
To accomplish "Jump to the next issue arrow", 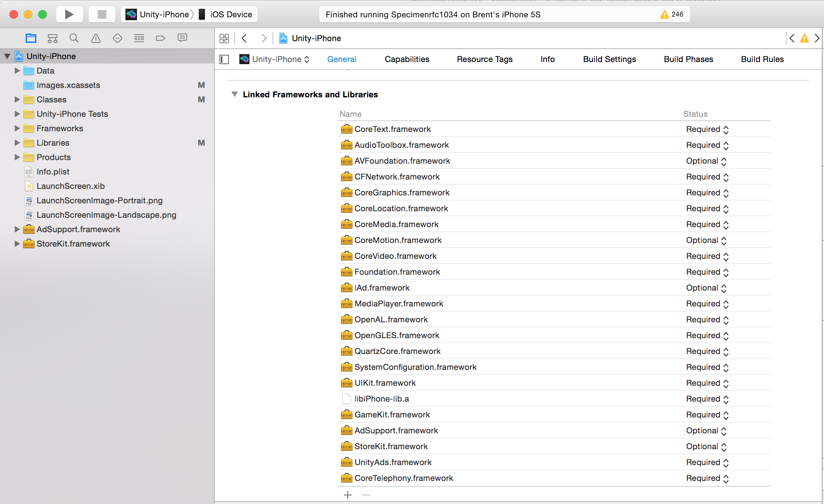I will [817, 38].
